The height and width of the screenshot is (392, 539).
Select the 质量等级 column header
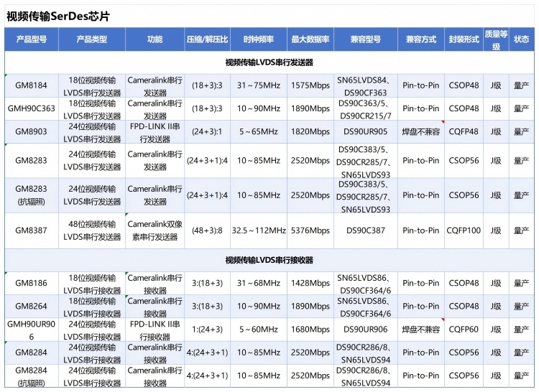point(496,39)
